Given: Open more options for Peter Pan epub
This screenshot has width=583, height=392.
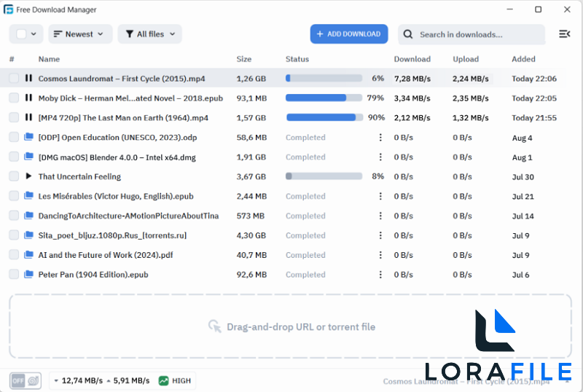Looking at the screenshot, I should click(x=380, y=275).
